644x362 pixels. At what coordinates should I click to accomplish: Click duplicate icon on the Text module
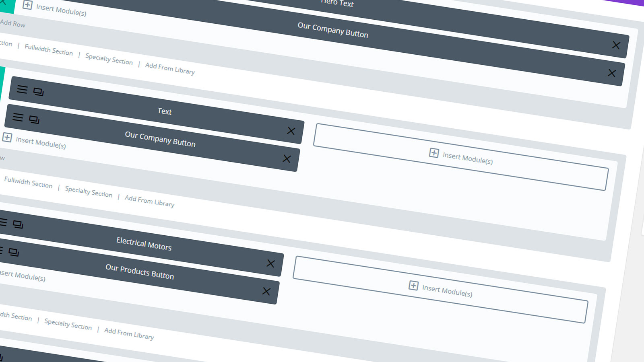click(38, 92)
